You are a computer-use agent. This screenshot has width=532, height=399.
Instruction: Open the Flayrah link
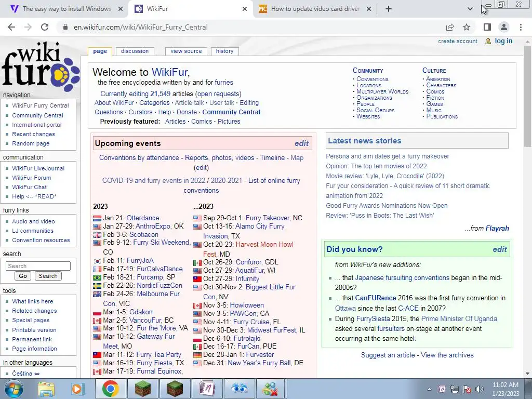(x=497, y=229)
